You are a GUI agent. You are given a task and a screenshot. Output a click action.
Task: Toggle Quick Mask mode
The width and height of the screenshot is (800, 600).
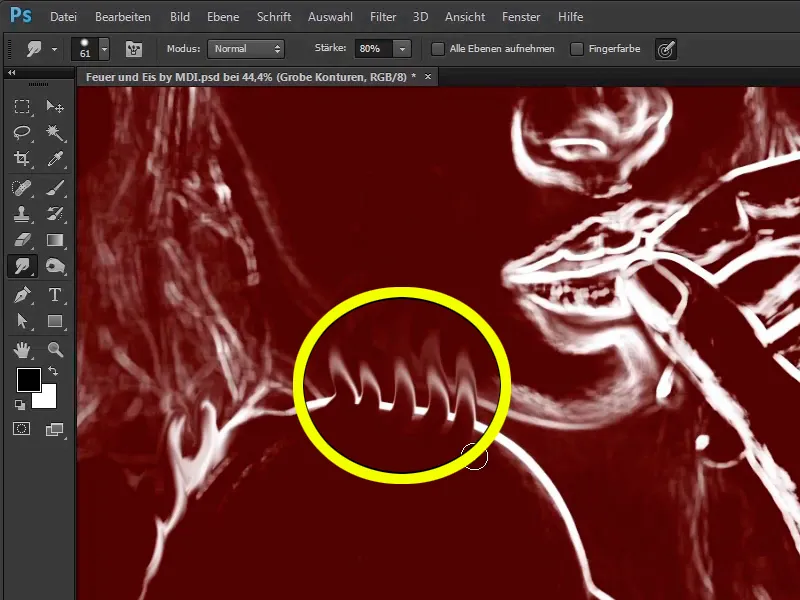coord(21,429)
